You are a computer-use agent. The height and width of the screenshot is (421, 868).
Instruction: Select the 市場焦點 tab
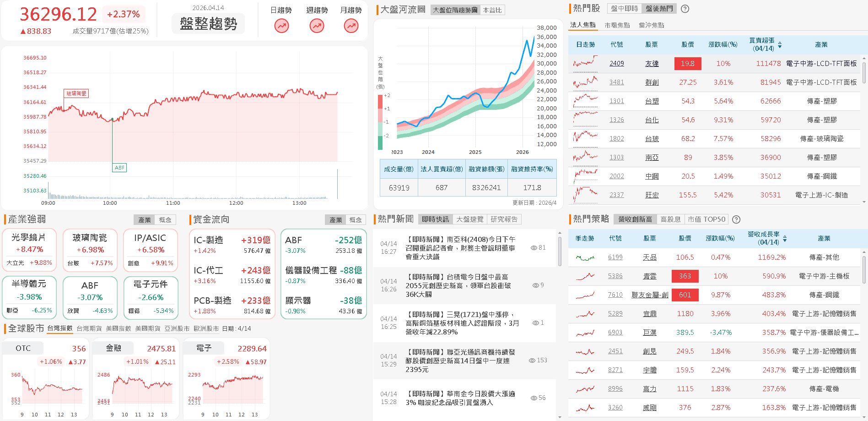pos(617,25)
